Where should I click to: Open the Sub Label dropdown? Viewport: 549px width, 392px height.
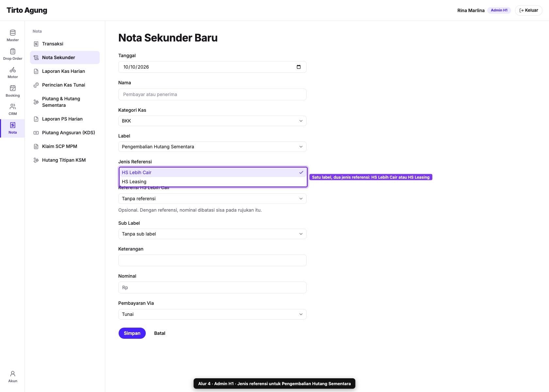pos(212,234)
